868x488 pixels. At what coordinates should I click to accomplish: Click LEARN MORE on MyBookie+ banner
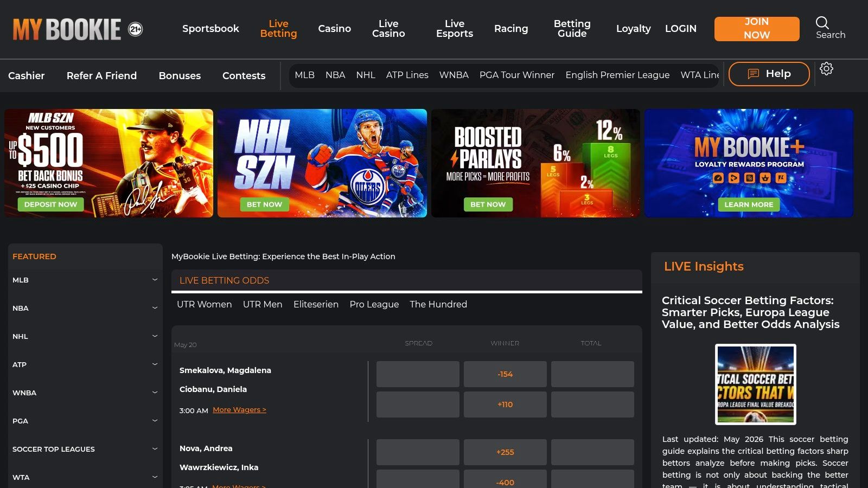pyautogui.click(x=749, y=204)
